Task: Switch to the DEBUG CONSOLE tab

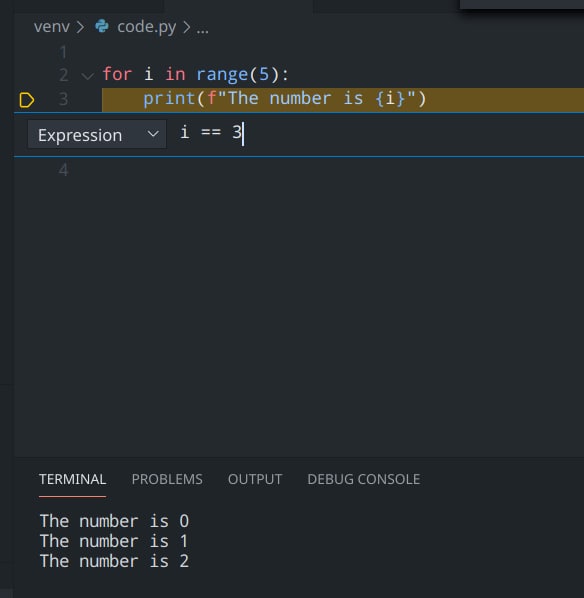Action: click(x=364, y=479)
